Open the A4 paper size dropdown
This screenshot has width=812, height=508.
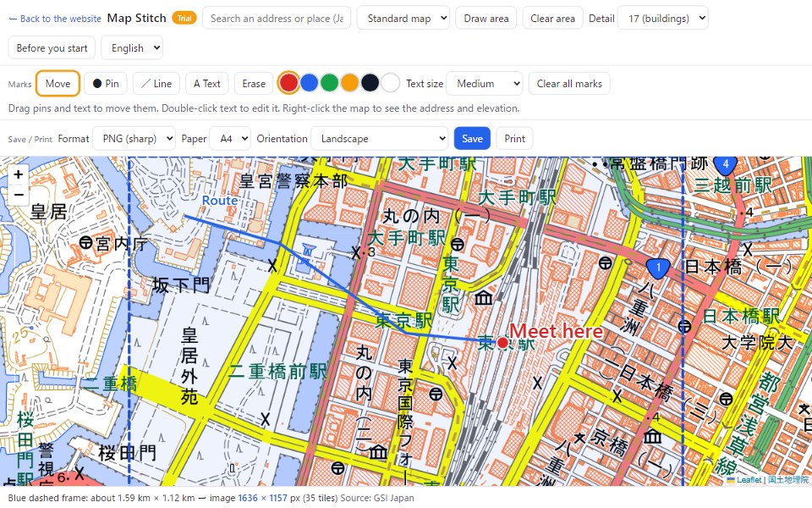(x=230, y=138)
